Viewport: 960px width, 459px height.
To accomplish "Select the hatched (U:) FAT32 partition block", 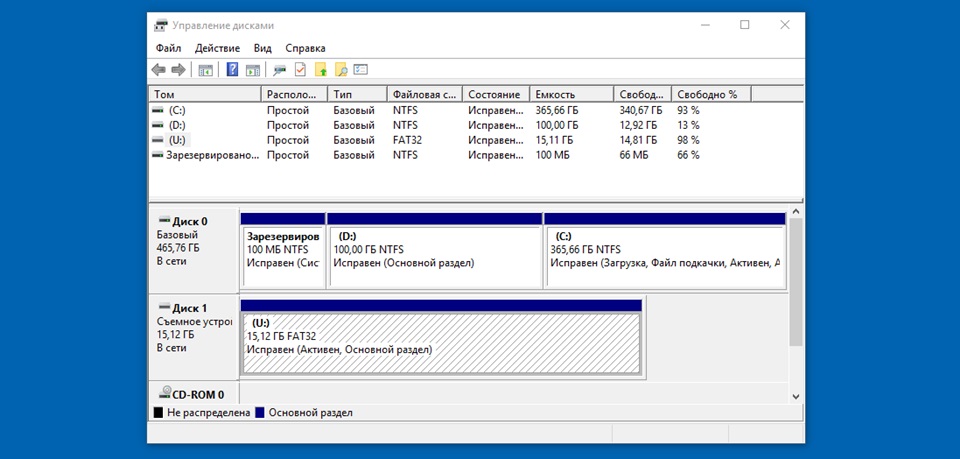I will pyautogui.click(x=440, y=343).
